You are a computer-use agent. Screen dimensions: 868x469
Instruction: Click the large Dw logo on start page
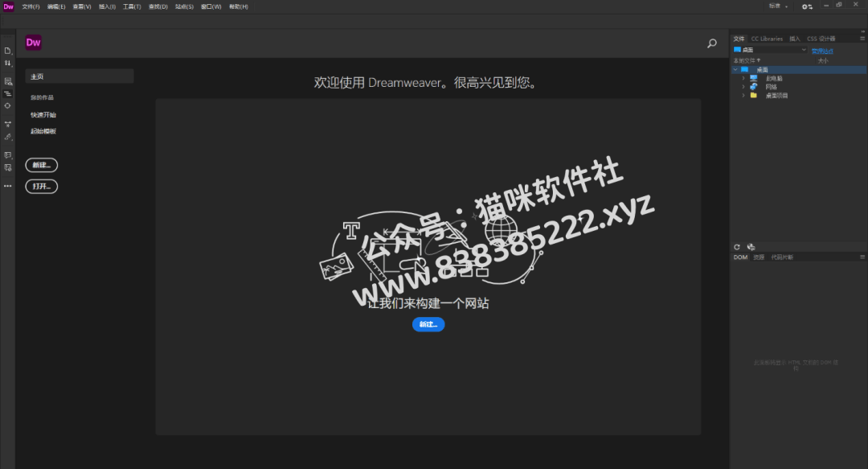click(33, 43)
